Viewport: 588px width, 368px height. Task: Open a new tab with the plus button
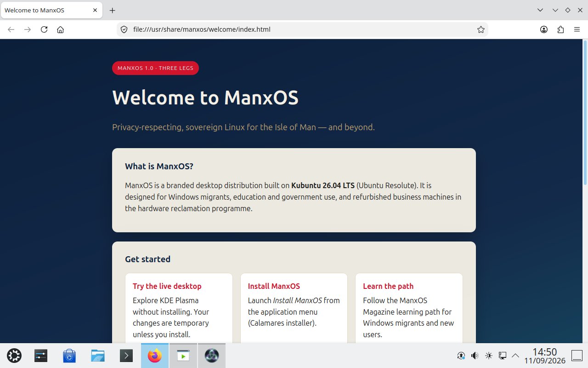pos(113,10)
